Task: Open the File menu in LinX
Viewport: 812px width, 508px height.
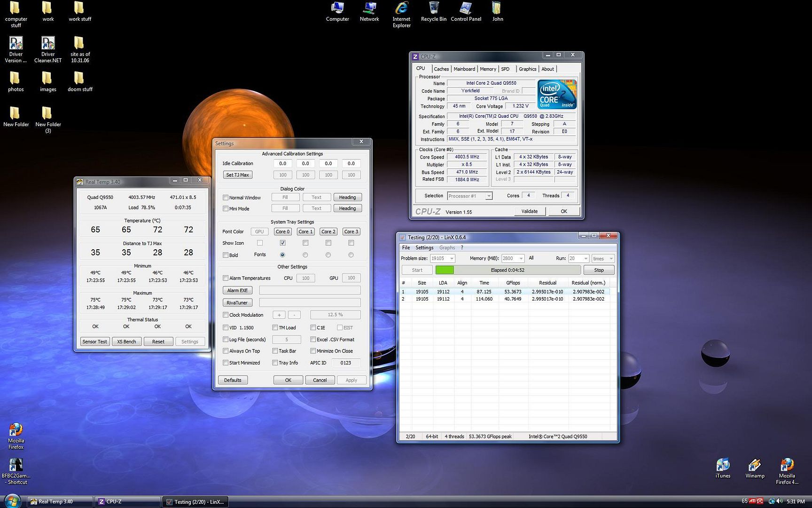Action: 406,247
